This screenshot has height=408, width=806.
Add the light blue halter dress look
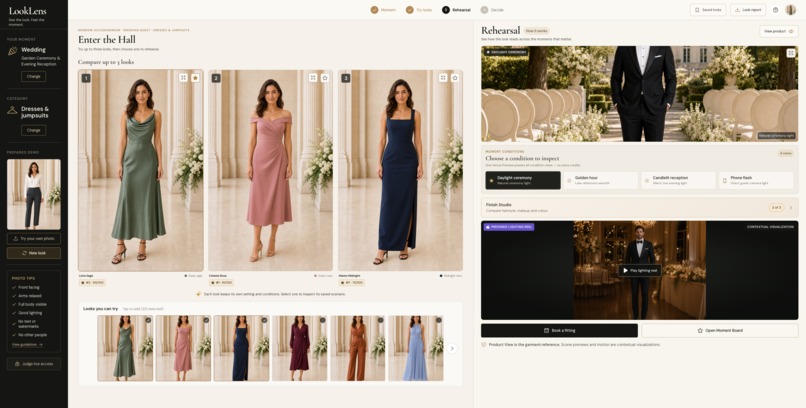[x=415, y=348]
